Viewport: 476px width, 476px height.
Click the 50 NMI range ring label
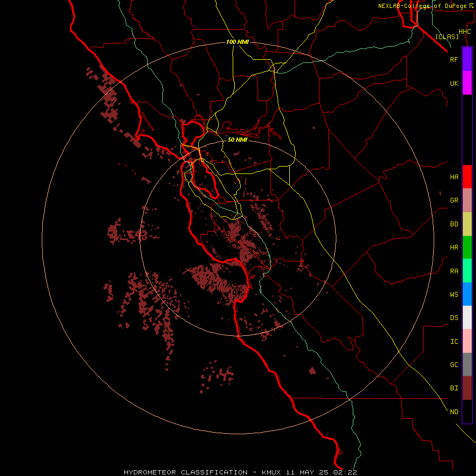237,140
